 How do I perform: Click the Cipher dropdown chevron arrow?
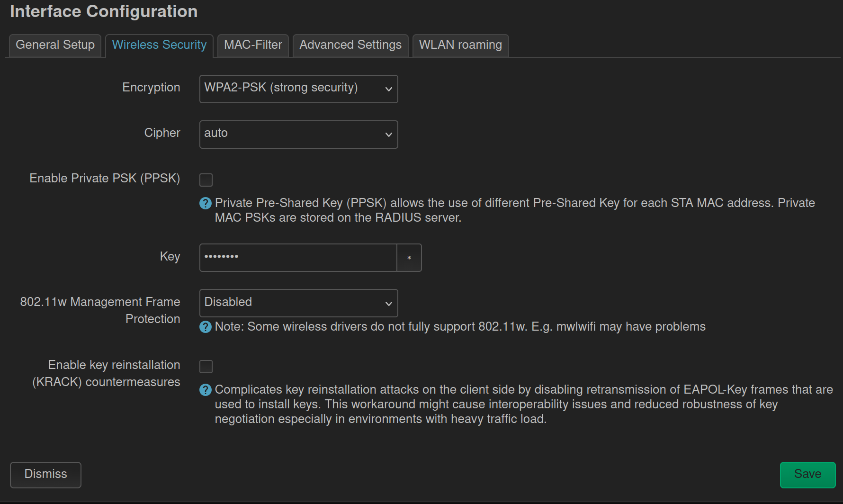click(x=389, y=135)
